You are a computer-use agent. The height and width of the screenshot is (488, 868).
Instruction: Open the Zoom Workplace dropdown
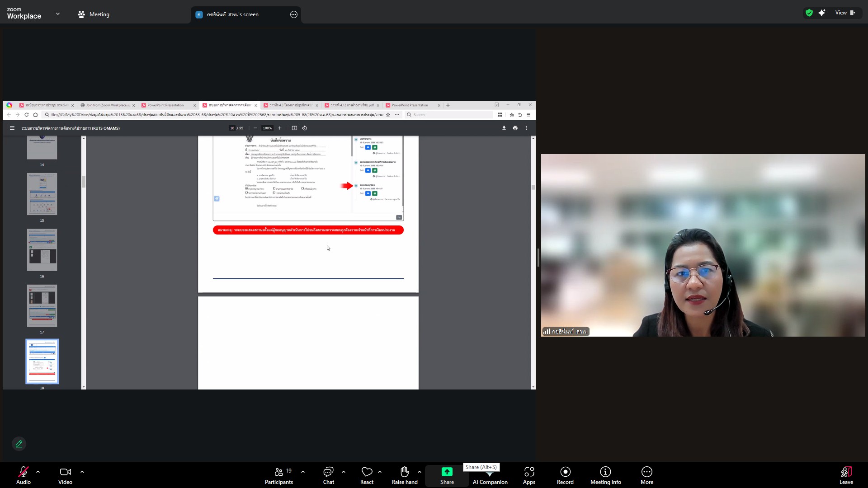coord(58,14)
